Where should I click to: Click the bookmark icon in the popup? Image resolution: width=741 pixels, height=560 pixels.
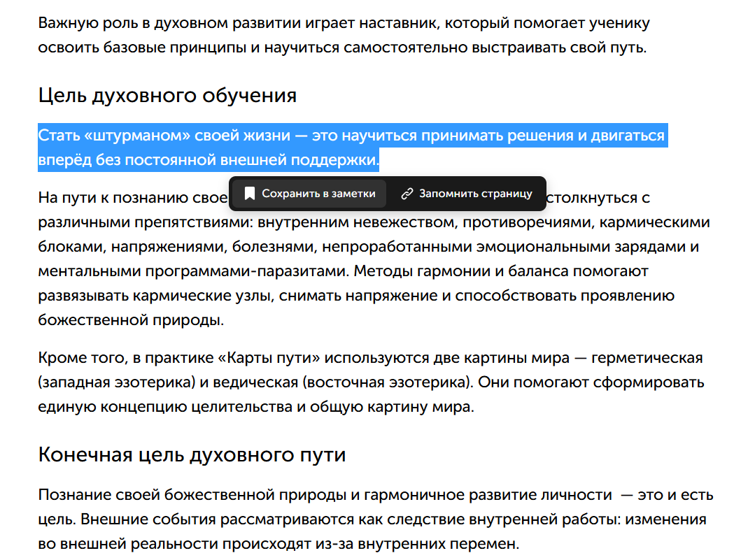pyautogui.click(x=249, y=194)
